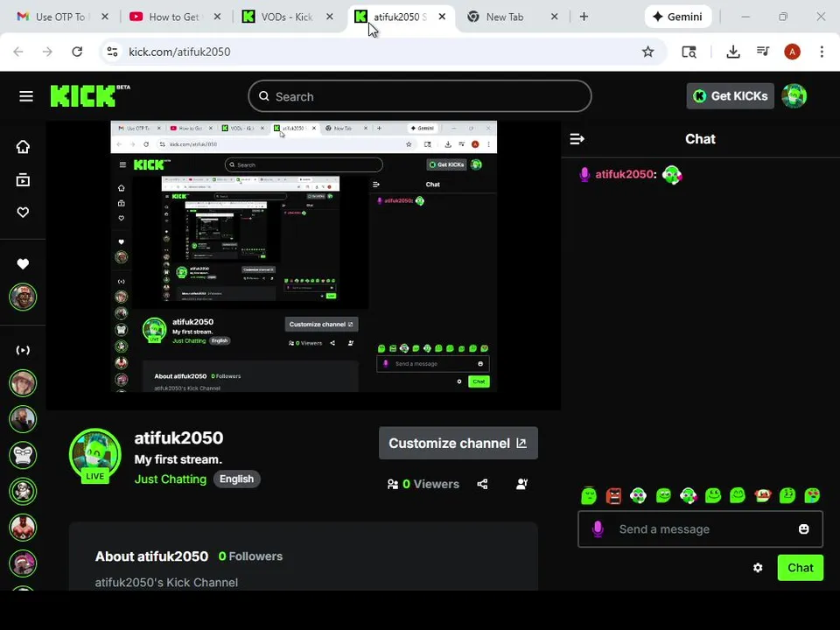
Task: Click atifuk2050 channel avatar with LIVE badge
Action: (x=94, y=456)
